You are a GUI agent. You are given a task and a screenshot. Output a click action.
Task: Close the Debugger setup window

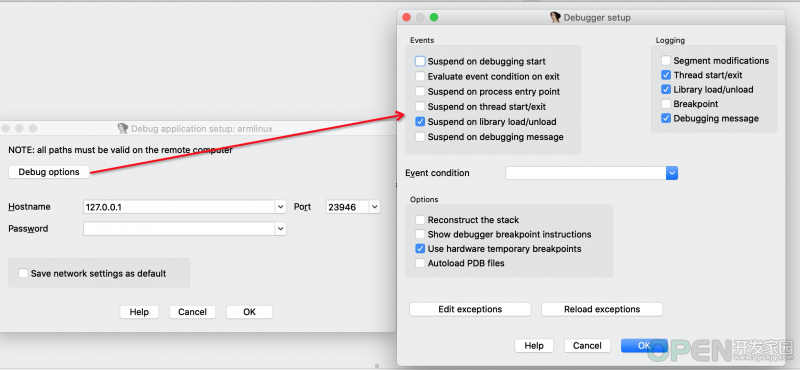407,17
